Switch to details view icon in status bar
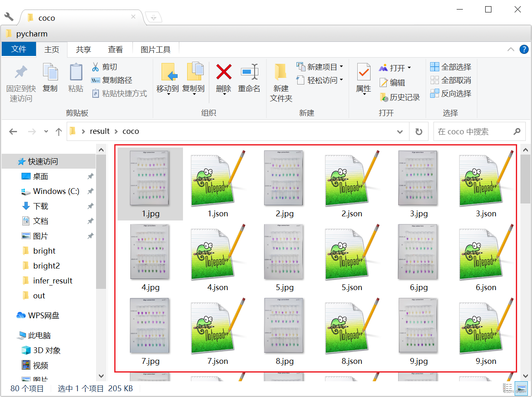The width and height of the screenshot is (532, 397). pyautogui.click(x=508, y=388)
